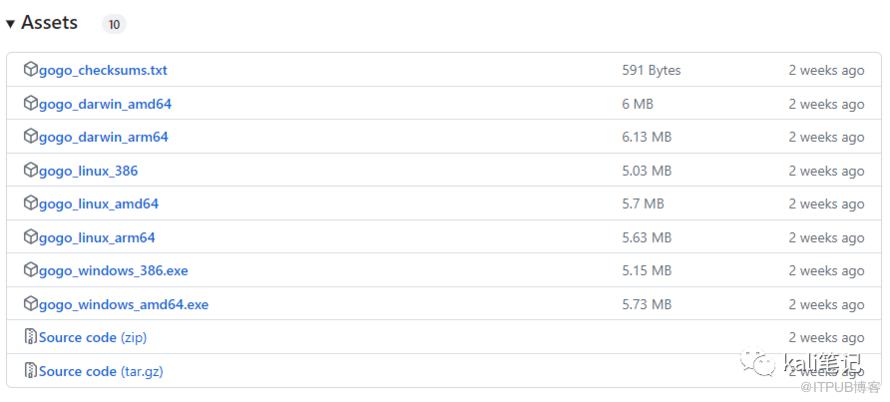Click the package icon beside gogo_windows_386.exe

click(x=31, y=270)
